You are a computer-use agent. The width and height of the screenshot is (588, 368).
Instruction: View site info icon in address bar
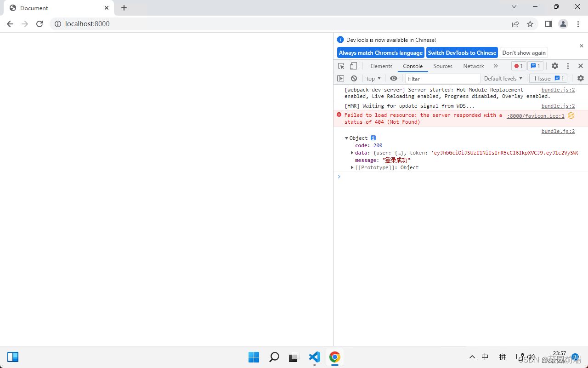pos(58,24)
